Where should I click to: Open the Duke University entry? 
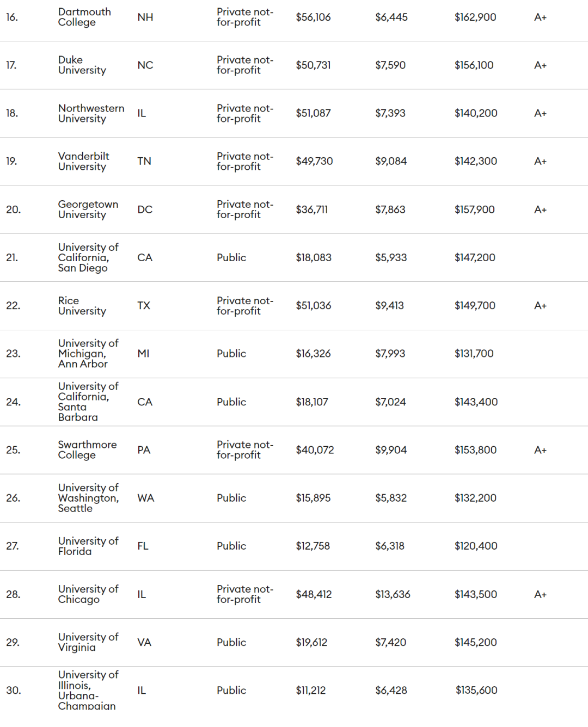[x=82, y=65]
